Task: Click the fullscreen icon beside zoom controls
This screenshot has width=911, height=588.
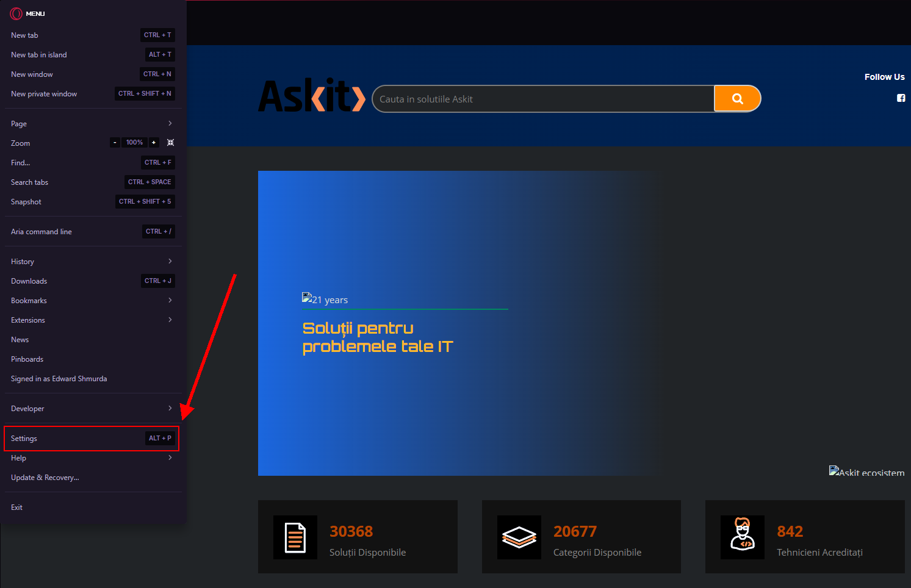Action: (x=170, y=143)
